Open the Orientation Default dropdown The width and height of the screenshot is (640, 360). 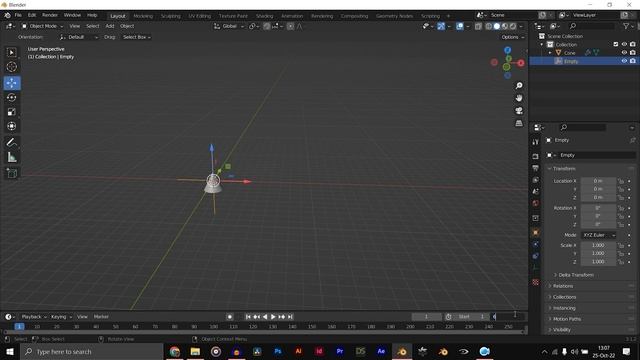click(x=79, y=37)
